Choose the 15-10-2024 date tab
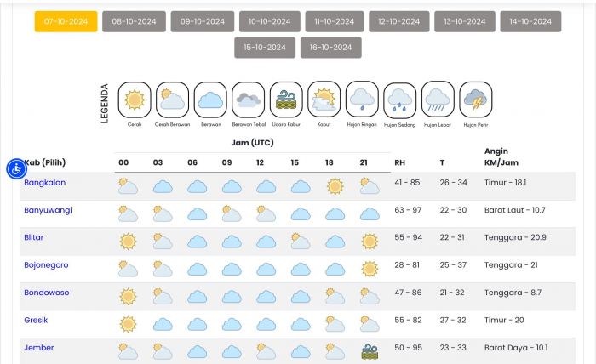Image resolution: width=596 pixels, height=364 pixels. click(265, 48)
